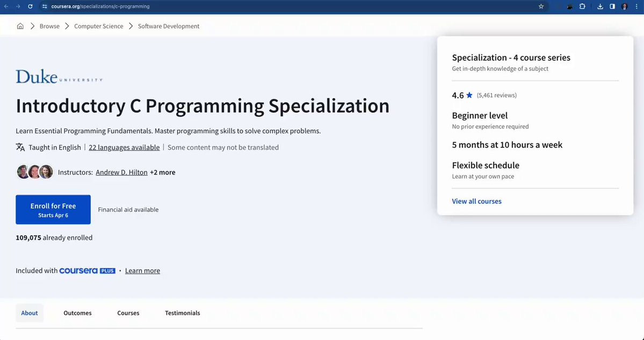Click the 4.6 rating value
Image resolution: width=644 pixels, height=340 pixels.
(x=458, y=95)
